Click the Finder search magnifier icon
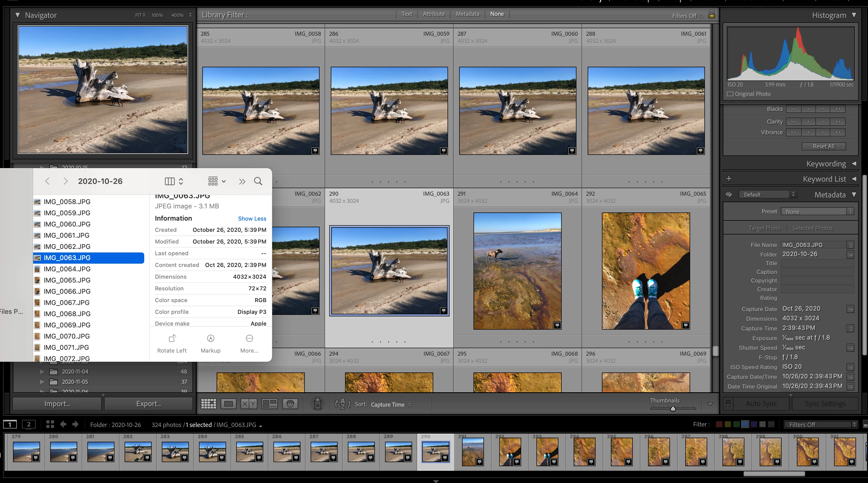The image size is (868, 483). coord(258,181)
